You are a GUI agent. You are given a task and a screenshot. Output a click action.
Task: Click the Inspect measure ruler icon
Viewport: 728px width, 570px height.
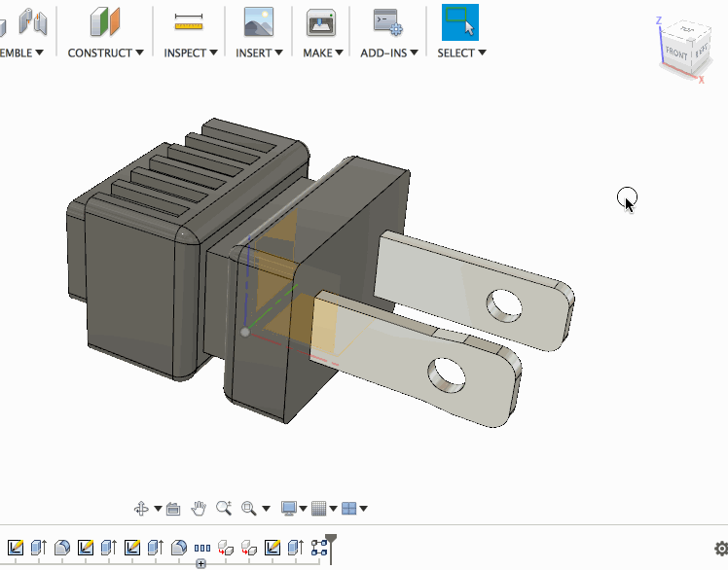coord(189,21)
